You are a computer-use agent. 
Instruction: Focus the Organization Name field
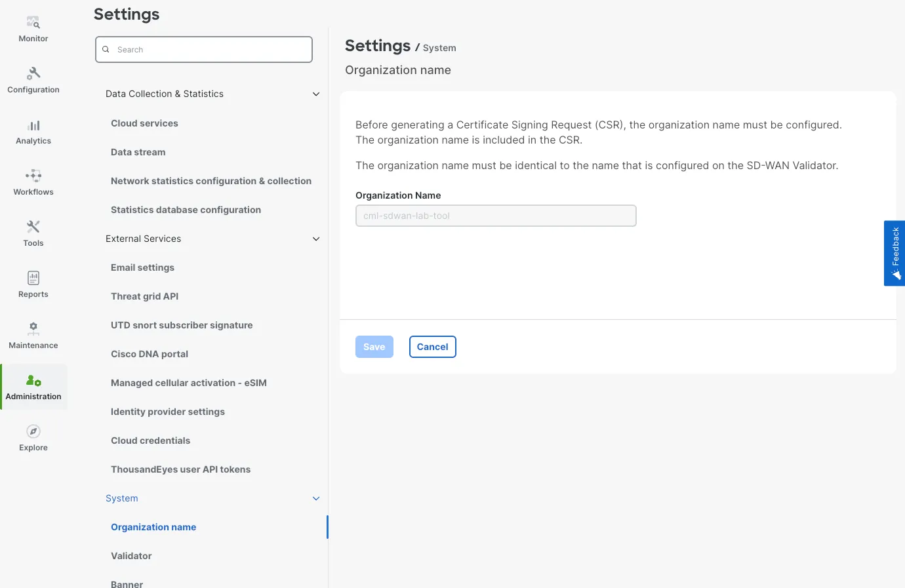pos(496,216)
